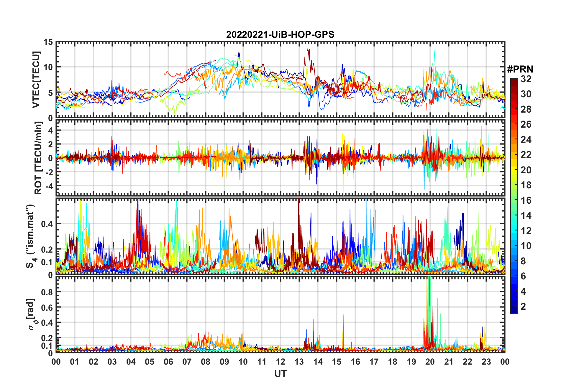Click UT axis tick label 01

point(75,362)
